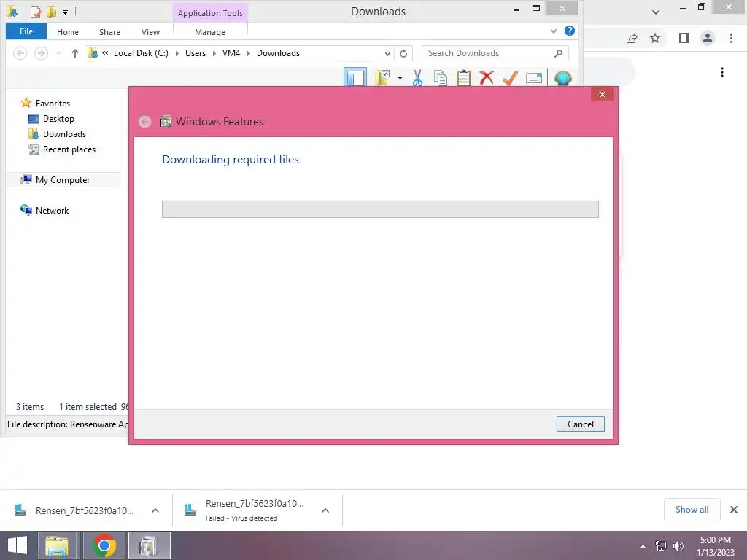
Task: Switch to the Home ribbon tab
Action: tap(68, 32)
